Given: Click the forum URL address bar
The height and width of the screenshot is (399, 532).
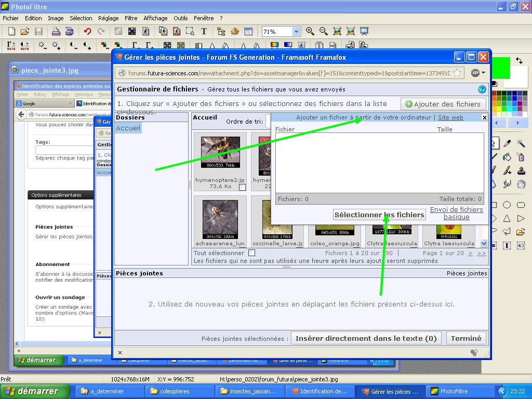Looking at the screenshot, I should click(x=289, y=73).
